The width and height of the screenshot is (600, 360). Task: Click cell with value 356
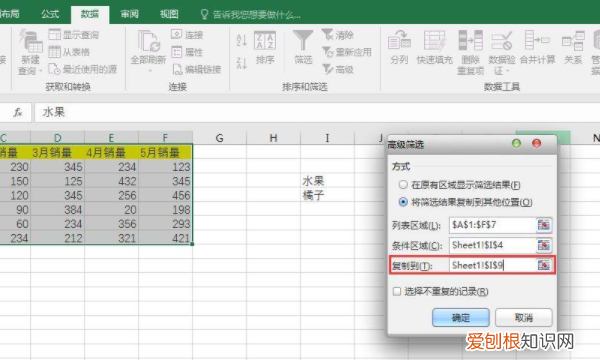pyautogui.click(x=111, y=224)
